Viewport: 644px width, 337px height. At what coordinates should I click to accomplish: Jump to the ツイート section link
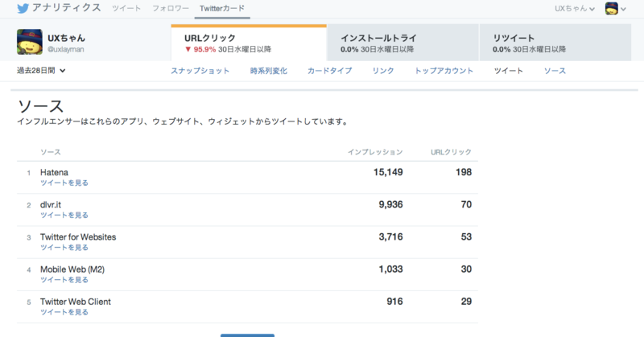coord(509,71)
